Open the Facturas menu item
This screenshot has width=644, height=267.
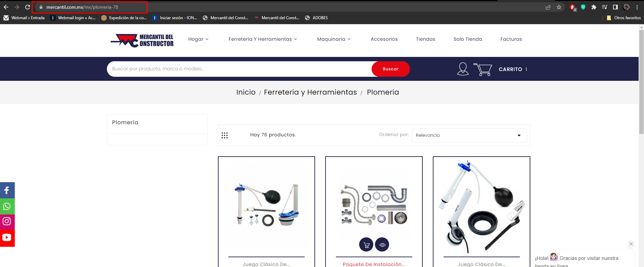[511, 39]
